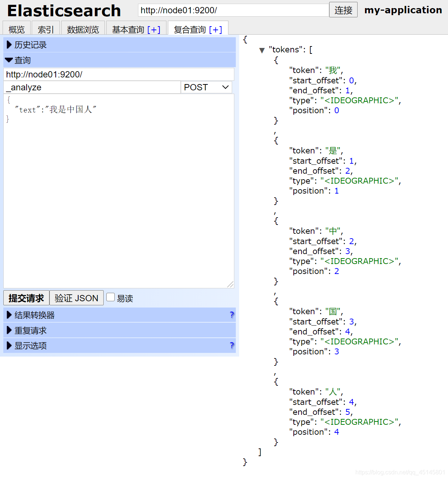
Task: Click the resize grip of request body textarea
Action: (x=231, y=284)
